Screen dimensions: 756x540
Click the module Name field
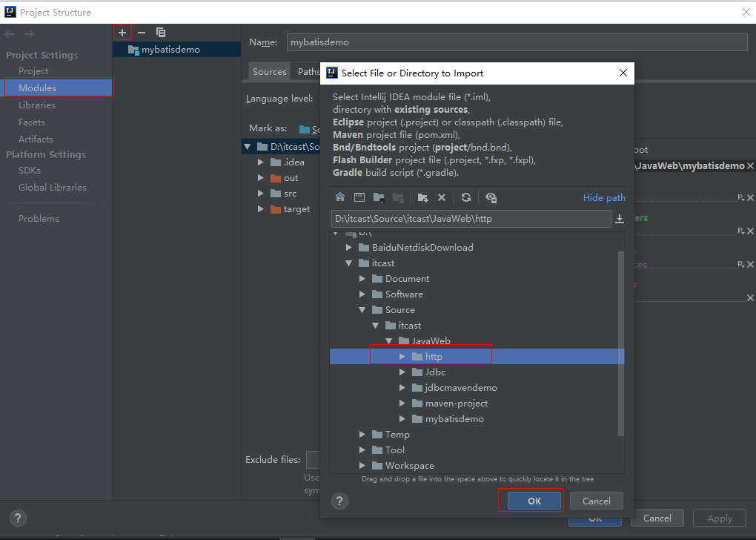(517, 42)
